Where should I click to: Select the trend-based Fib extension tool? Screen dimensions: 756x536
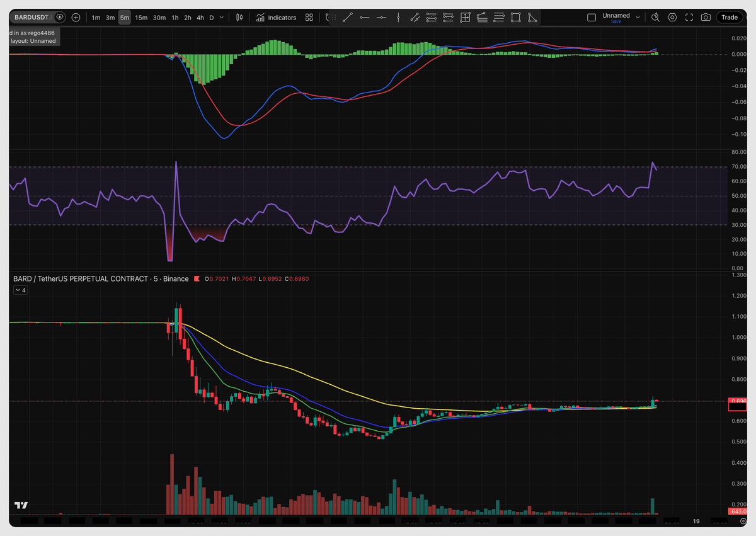[x=448, y=18]
